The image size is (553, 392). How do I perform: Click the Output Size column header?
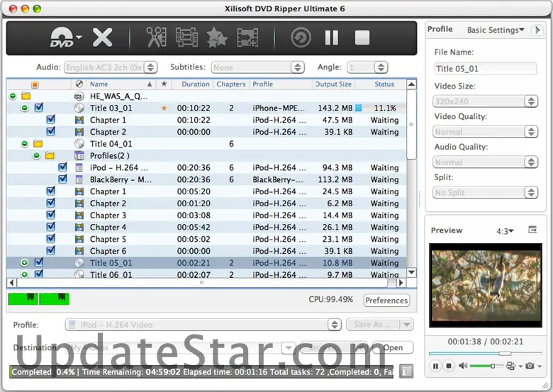(333, 84)
